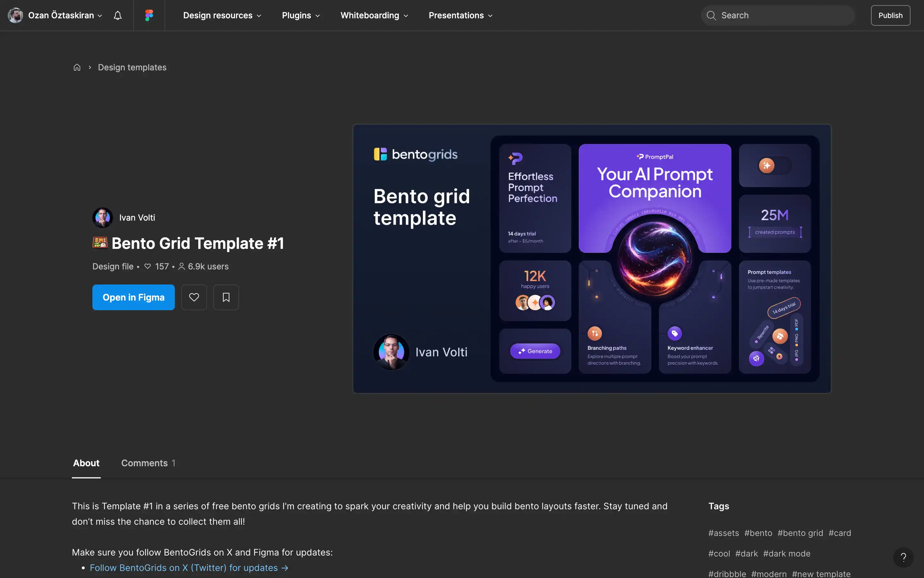Select the #assets tag
Viewport: 924px width, 578px height.
723,533
